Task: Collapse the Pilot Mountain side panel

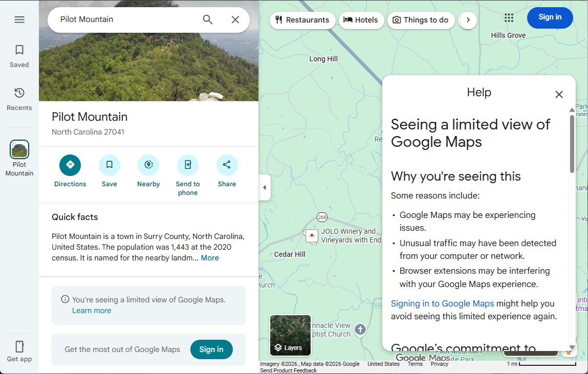Action: [x=264, y=187]
